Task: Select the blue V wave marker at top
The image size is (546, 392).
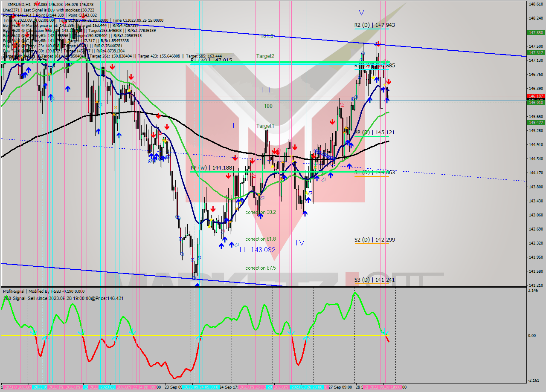Action: click(x=362, y=13)
